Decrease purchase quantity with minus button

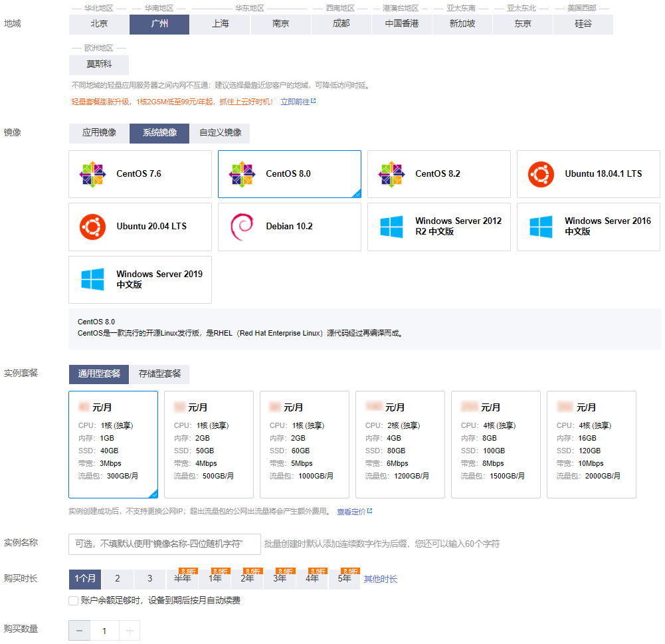[79, 631]
